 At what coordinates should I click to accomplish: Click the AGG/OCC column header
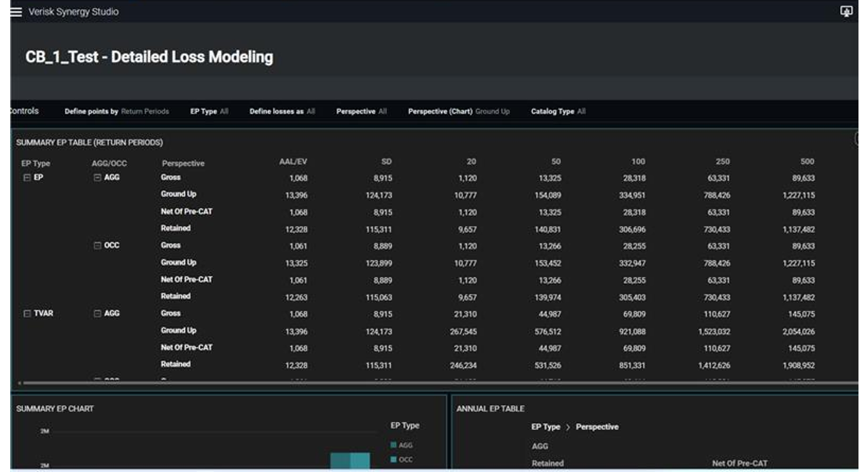(109, 164)
